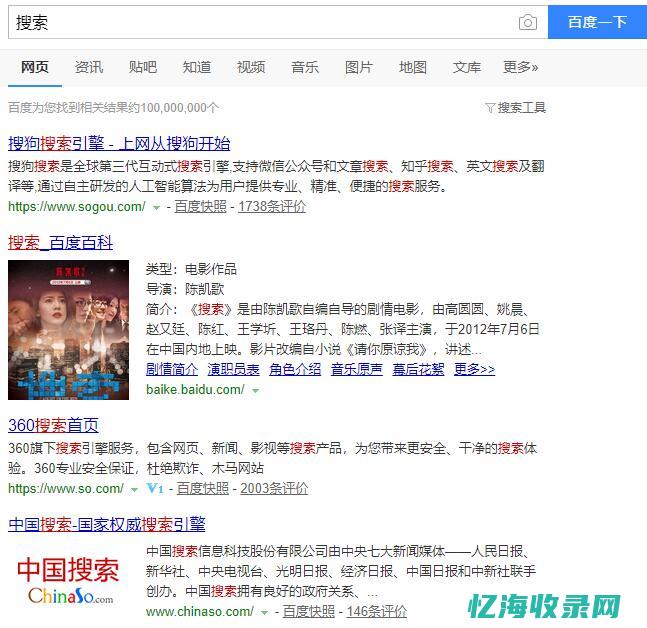
Task: Switch to the 资讯 tab
Action: 89,67
